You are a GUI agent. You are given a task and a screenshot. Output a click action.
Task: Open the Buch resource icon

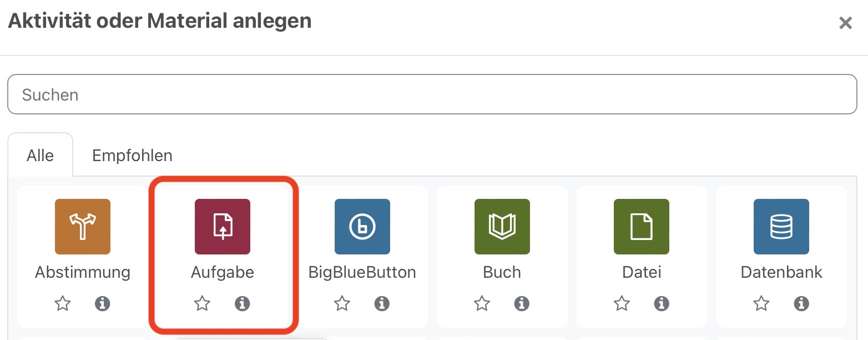502,227
